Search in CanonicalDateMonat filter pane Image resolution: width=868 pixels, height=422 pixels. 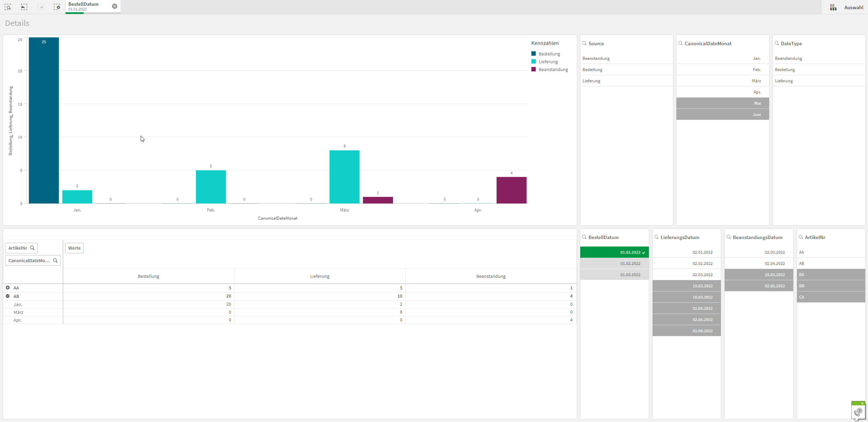click(x=680, y=43)
